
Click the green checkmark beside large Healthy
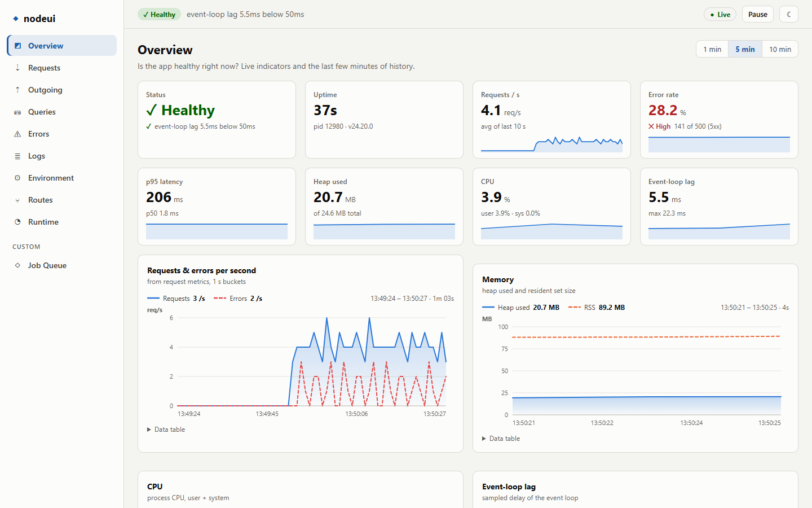[x=151, y=110]
